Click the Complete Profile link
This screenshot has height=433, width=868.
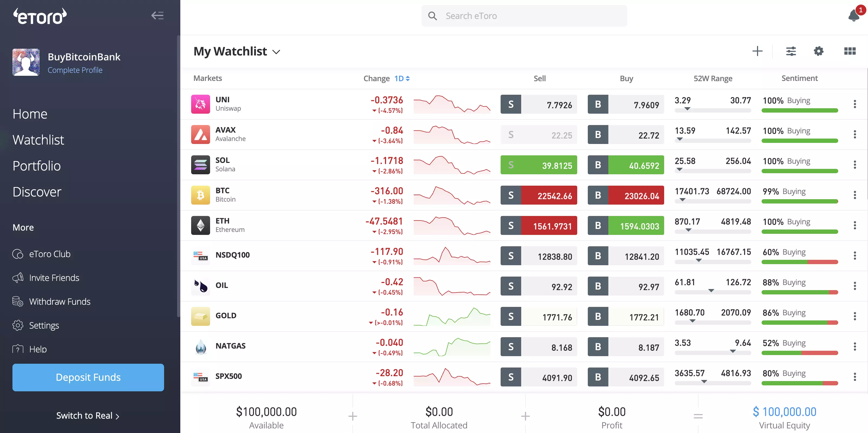[x=75, y=70]
